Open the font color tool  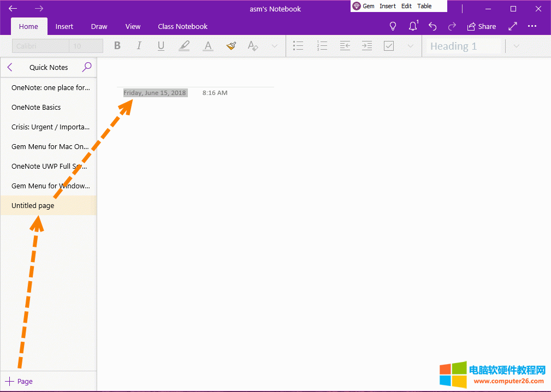(208, 45)
